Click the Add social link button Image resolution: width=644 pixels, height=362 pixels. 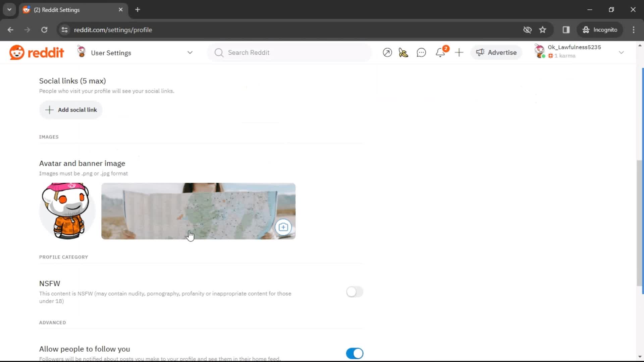tap(72, 110)
